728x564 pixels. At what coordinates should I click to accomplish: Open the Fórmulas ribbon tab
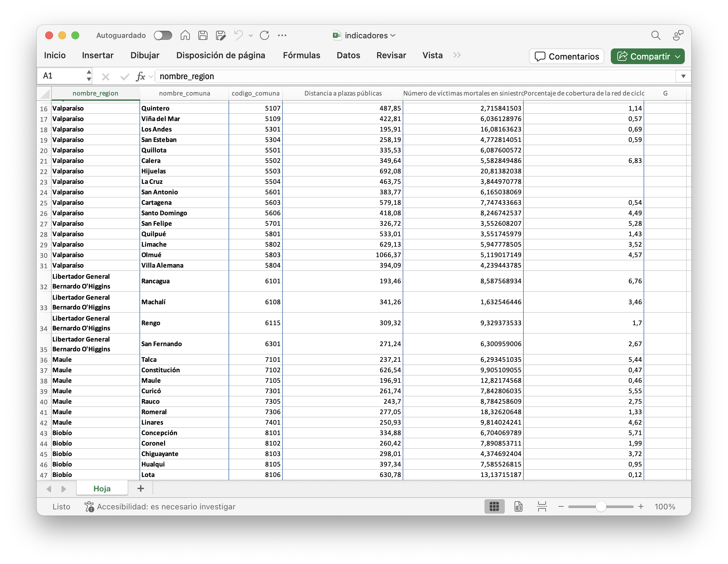(301, 55)
